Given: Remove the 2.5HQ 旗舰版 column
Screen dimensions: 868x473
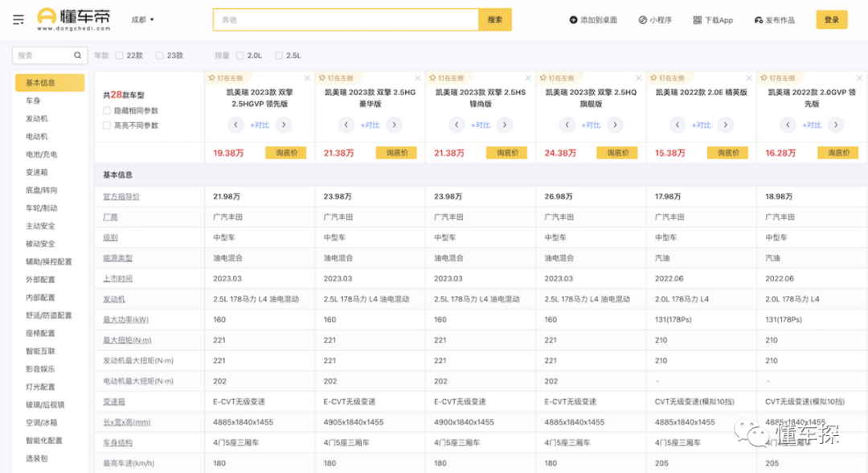Looking at the screenshot, I should (x=638, y=78).
